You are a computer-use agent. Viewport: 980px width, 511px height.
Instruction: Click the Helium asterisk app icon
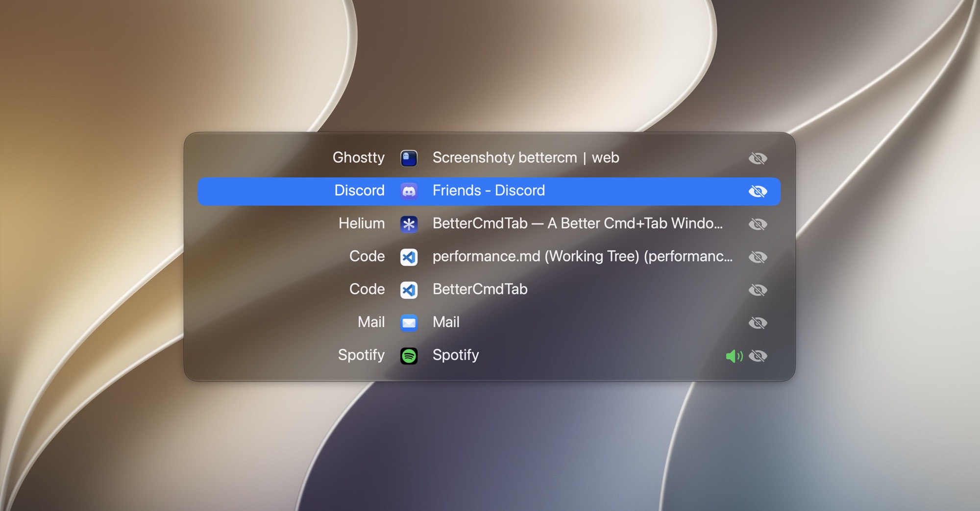[x=409, y=224]
